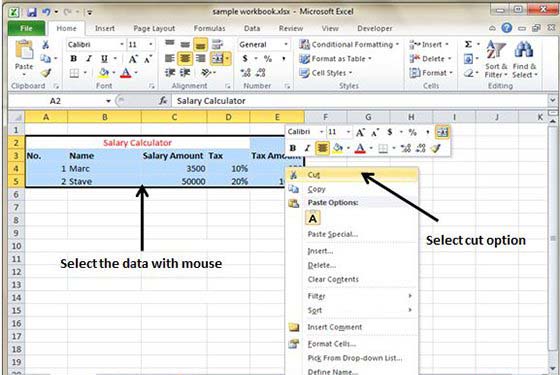Screen dimensions: 560x375
Task: Click Increase Font Size in ribbon
Action: [133, 59]
